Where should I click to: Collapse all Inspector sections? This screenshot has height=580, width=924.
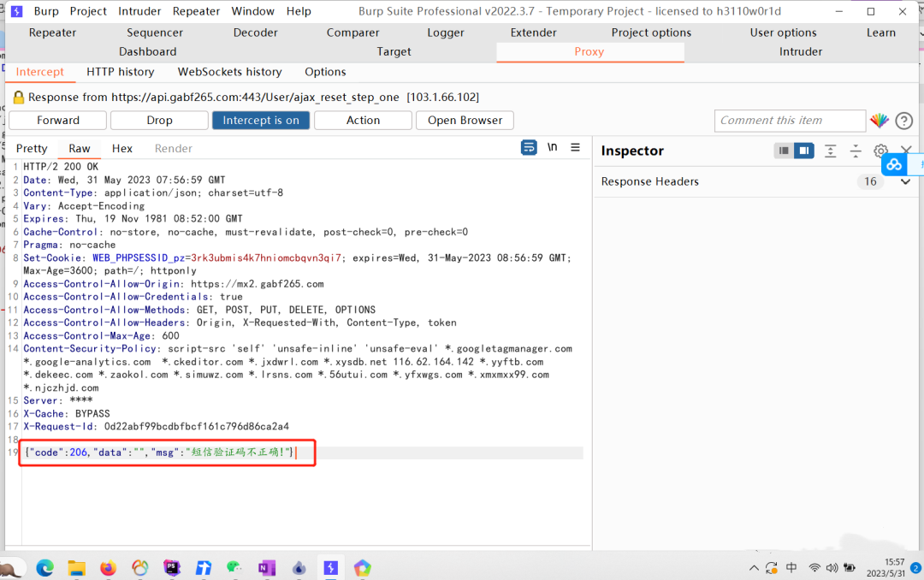(856, 151)
